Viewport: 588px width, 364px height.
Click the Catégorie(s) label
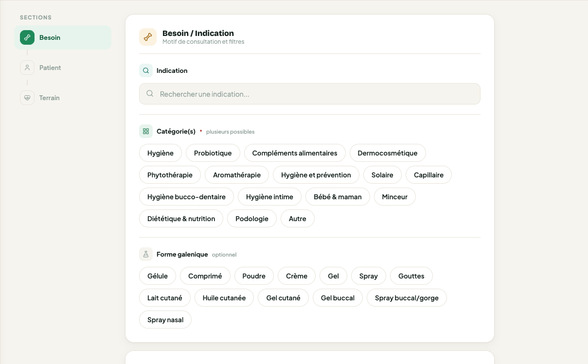[176, 131]
